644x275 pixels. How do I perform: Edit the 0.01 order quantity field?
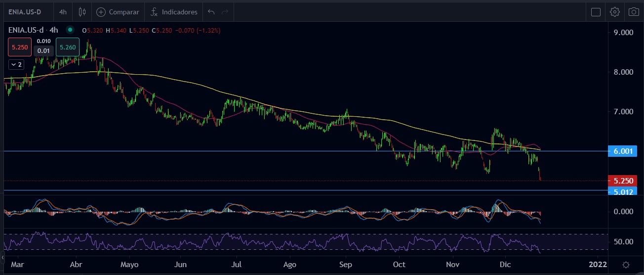pyautogui.click(x=43, y=50)
